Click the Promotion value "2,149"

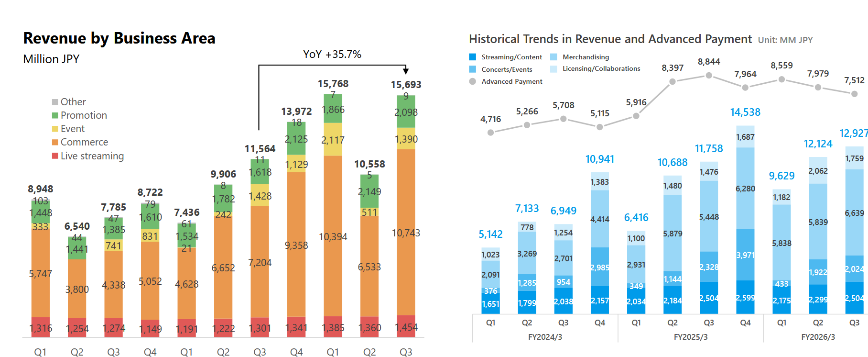tap(369, 192)
